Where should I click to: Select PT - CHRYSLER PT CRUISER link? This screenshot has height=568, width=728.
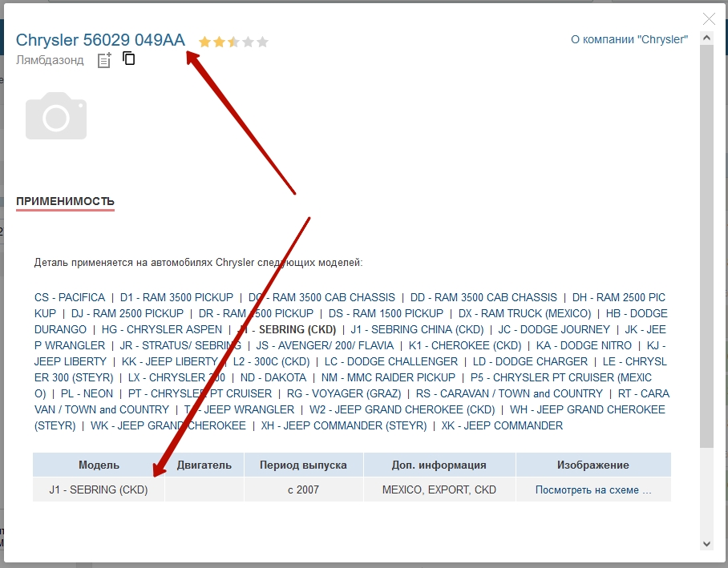click(x=200, y=393)
